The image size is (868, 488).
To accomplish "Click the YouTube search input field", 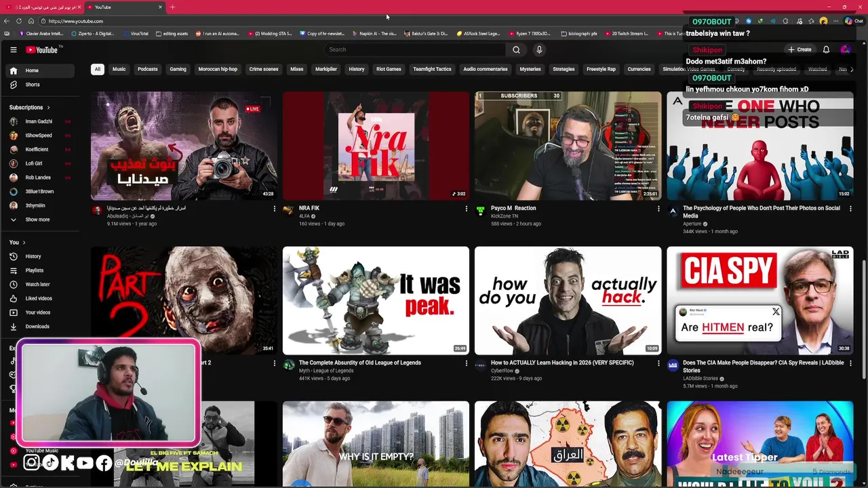I will click(x=414, y=49).
